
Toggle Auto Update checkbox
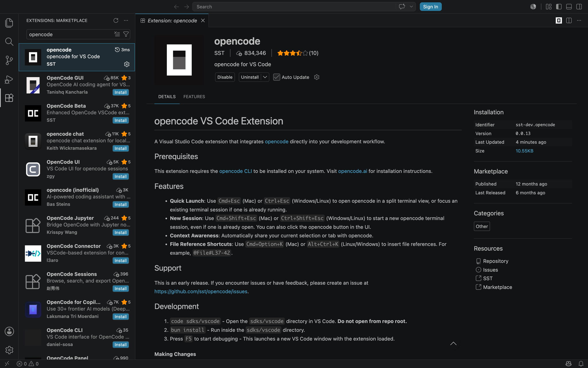tap(276, 77)
